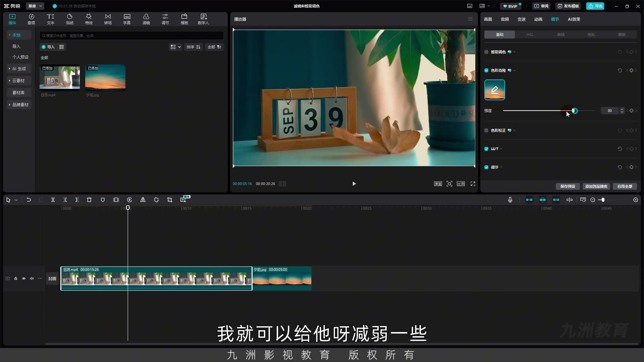Click the 发布模板 button
The width and height of the screenshot is (644, 362).
click(x=569, y=6)
